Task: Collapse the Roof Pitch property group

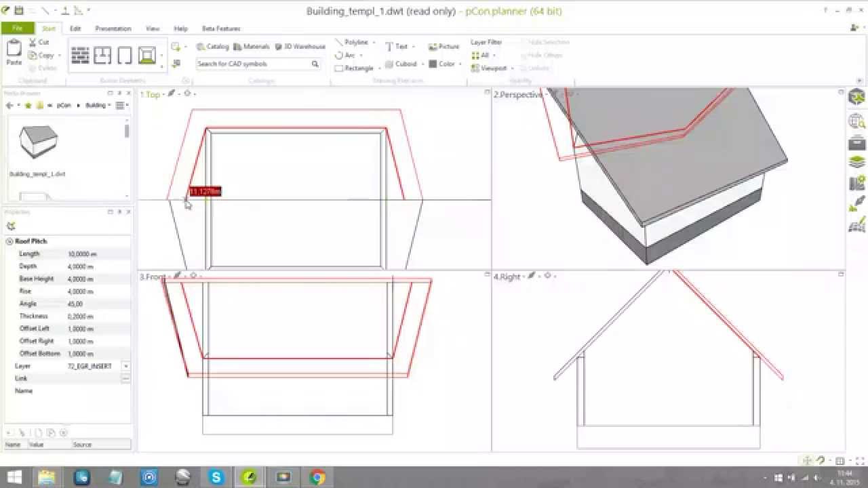Action: pyautogui.click(x=9, y=241)
